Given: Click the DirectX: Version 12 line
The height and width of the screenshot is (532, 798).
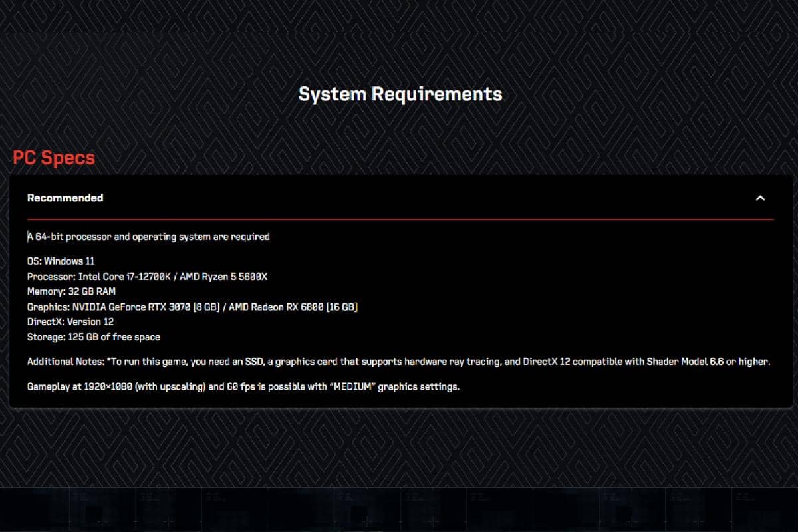Looking at the screenshot, I should [70, 322].
